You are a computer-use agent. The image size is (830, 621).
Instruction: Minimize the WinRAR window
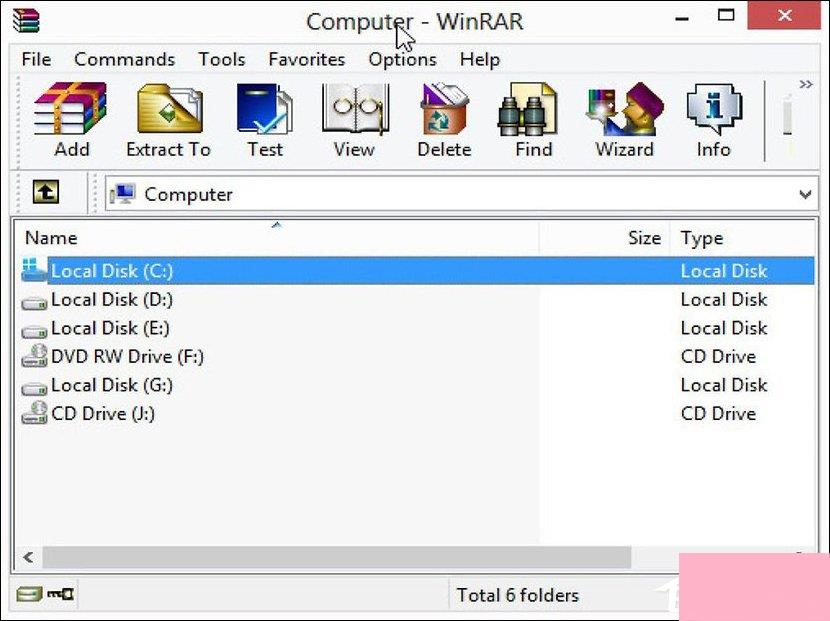[682, 19]
